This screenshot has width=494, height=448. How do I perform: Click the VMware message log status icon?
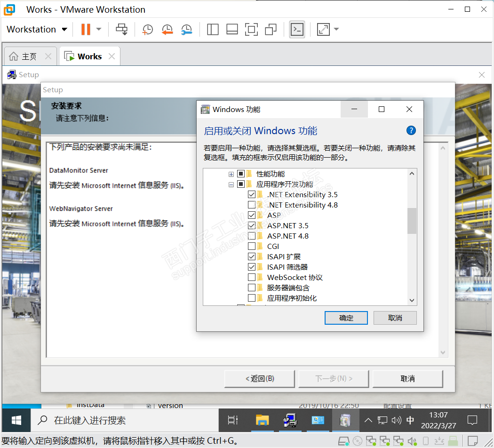click(472, 441)
